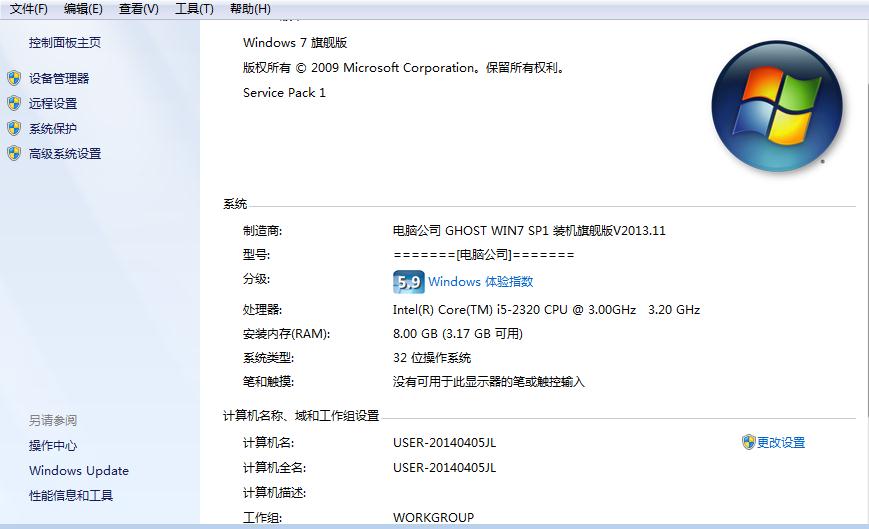Image resolution: width=869 pixels, height=529 pixels.
Task: Select processor value Intel(R) Core(TM) i5-2320
Action: coord(546,310)
